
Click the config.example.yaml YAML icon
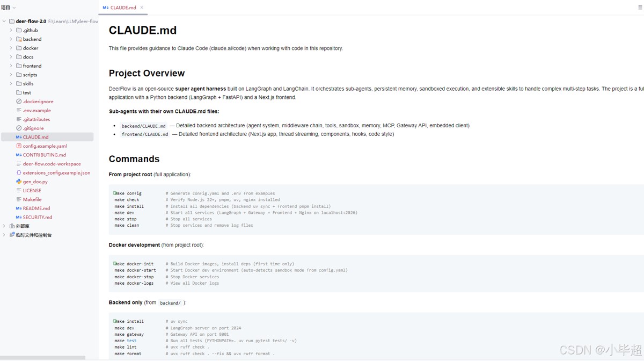pos(19,146)
